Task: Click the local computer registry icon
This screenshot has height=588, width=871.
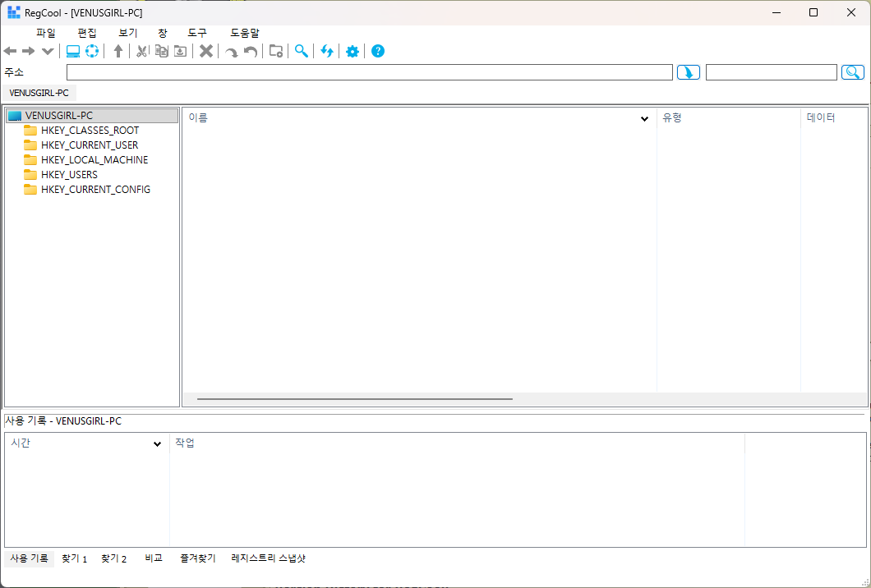Action: click(x=73, y=52)
